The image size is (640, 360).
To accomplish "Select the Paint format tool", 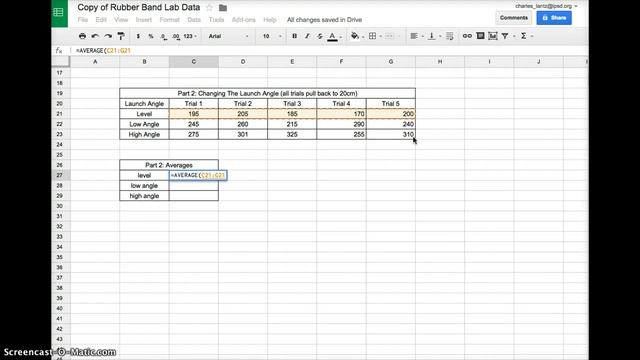I will click(121, 36).
